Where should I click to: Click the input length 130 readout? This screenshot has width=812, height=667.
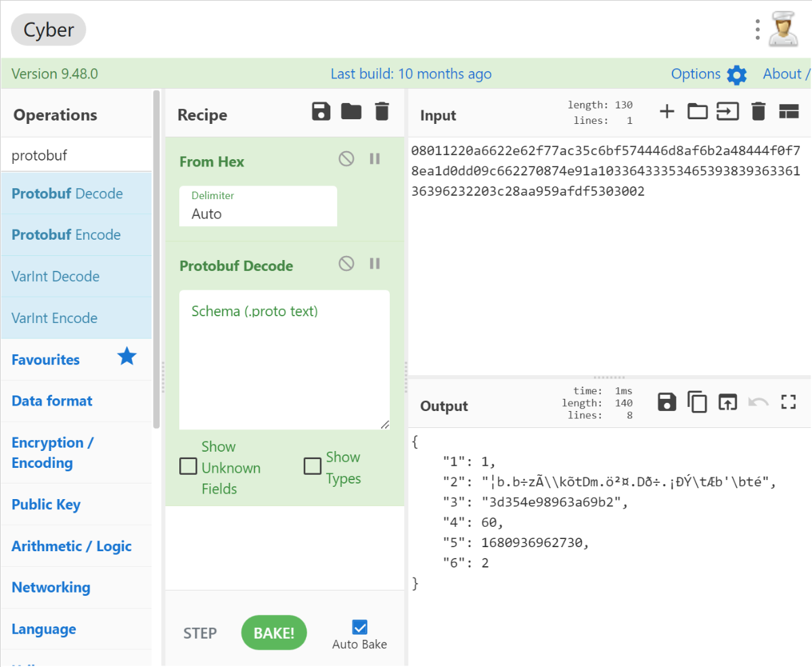coord(600,105)
